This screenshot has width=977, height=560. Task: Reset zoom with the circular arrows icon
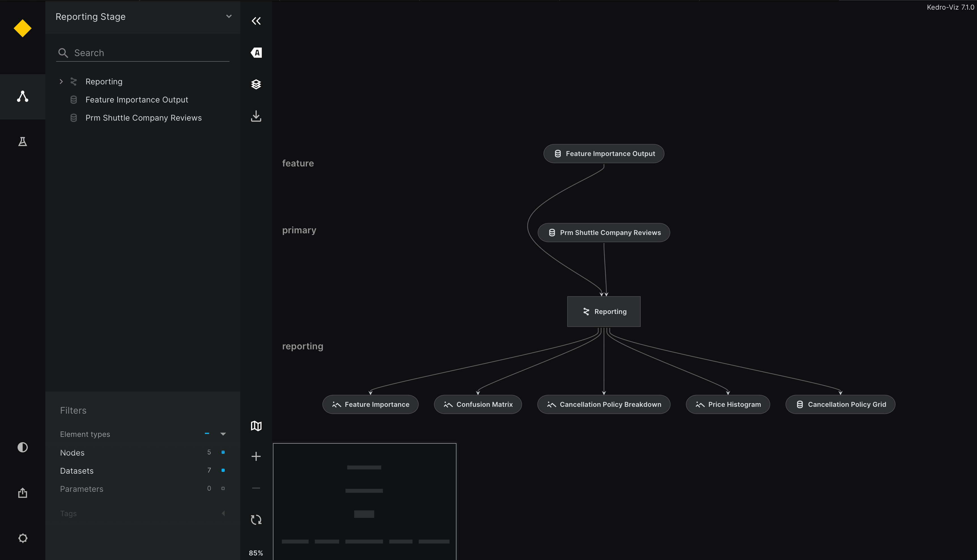pos(256,520)
